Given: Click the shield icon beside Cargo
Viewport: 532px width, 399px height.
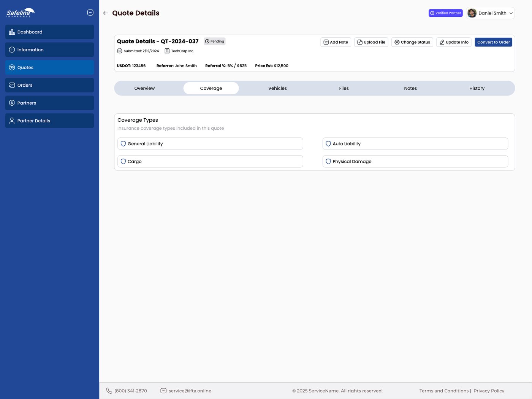Looking at the screenshot, I should pos(123,161).
